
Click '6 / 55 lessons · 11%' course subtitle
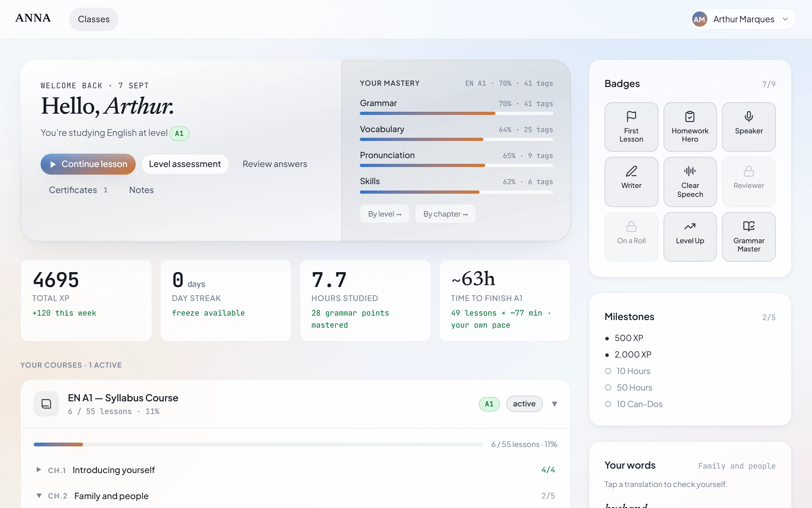(x=114, y=411)
